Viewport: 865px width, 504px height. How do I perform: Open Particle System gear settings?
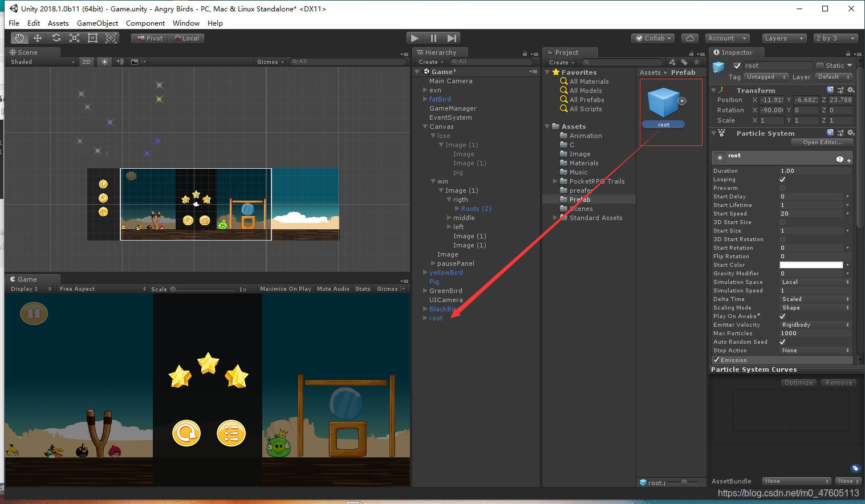(850, 133)
